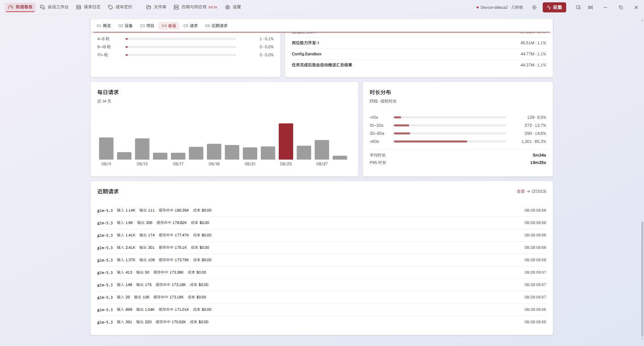Click the red 采集 collect button
Viewport: 644px width, 346px height.
click(x=554, y=7)
